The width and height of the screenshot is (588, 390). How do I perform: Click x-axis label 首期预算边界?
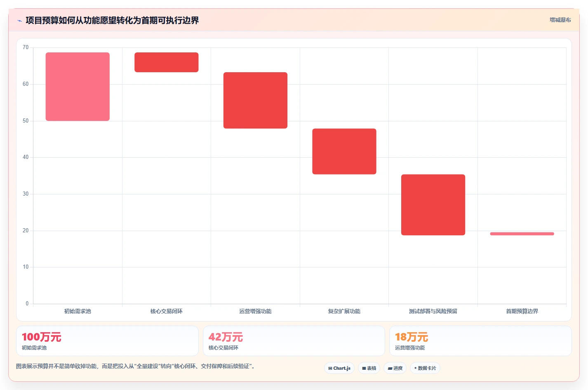click(x=522, y=311)
